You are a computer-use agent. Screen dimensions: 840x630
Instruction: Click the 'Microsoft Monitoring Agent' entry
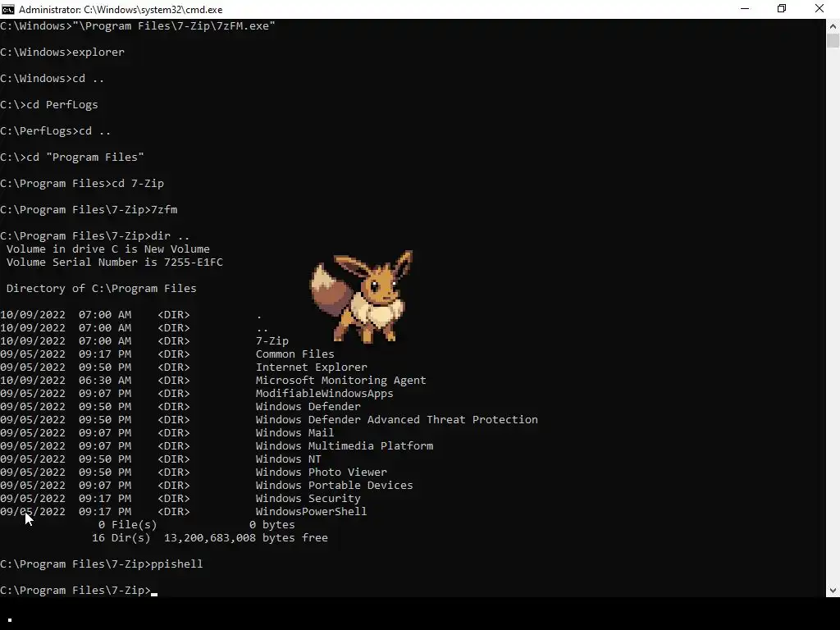[340, 381]
